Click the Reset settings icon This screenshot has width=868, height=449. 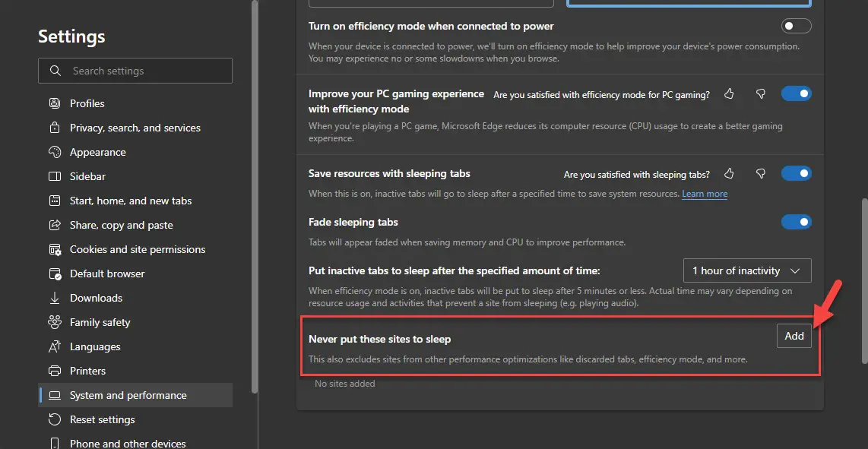(x=54, y=419)
